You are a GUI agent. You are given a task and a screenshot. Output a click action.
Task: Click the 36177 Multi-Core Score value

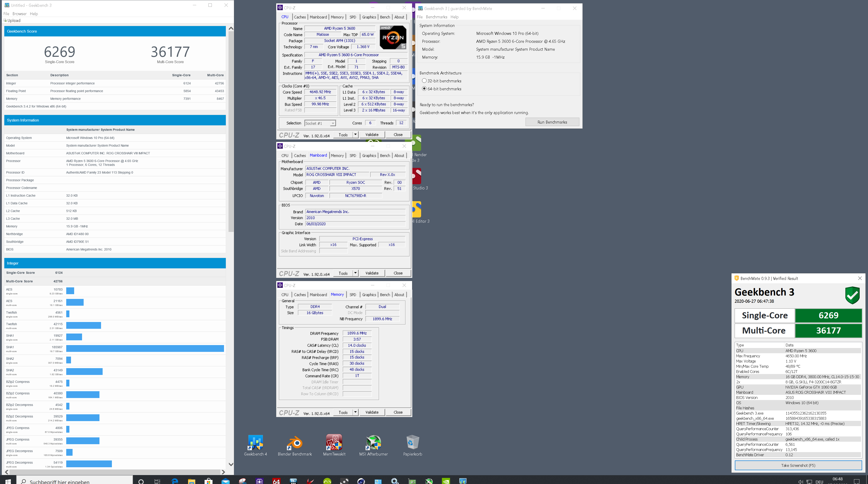(170, 52)
